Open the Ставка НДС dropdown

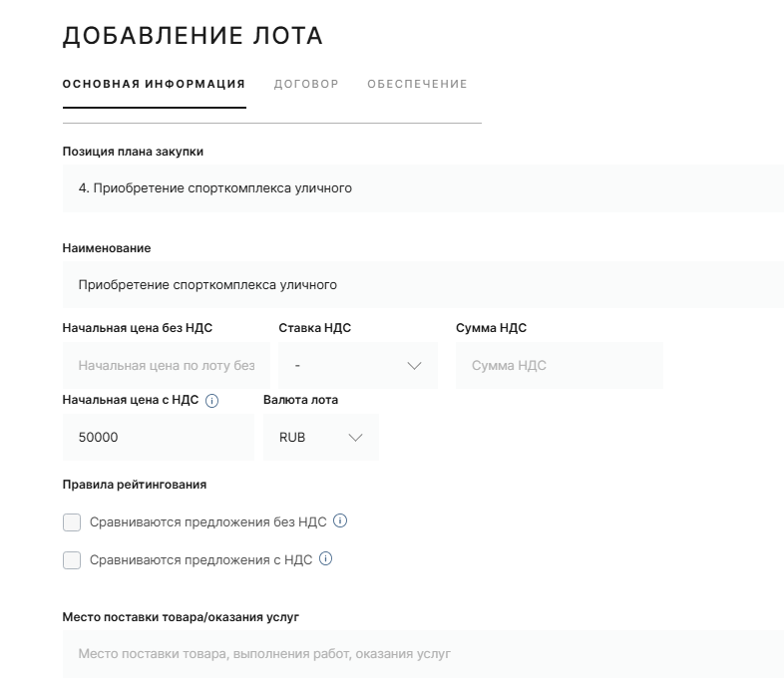pyautogui.click(x=357, y=366)
